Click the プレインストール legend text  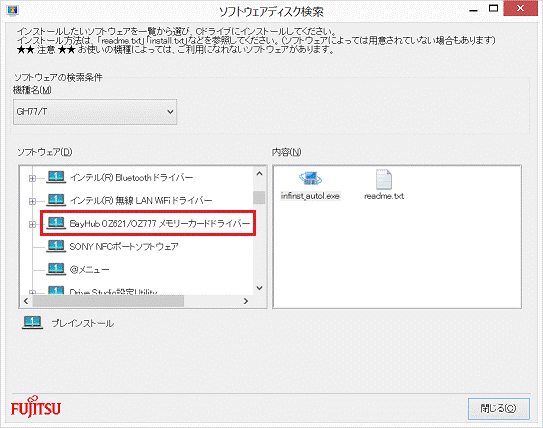pos(83,323)
